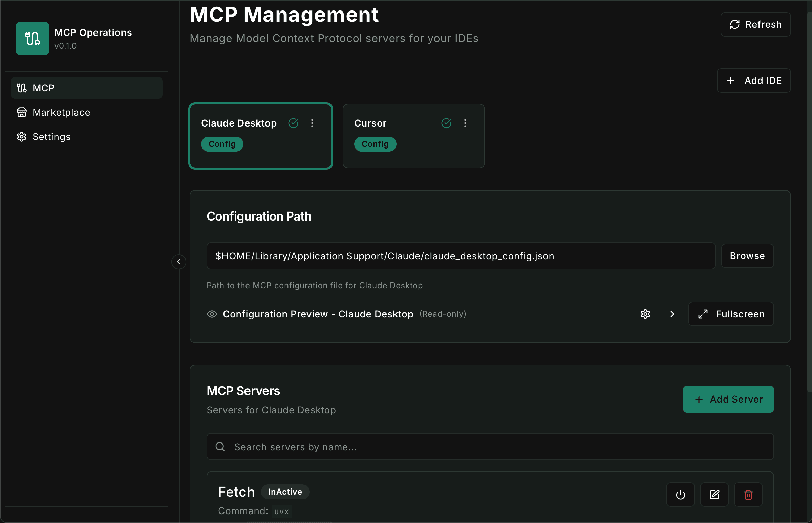Click the "(Read-only)" label
This screenshot has width=812, height=523.
(x=443, y=314)
